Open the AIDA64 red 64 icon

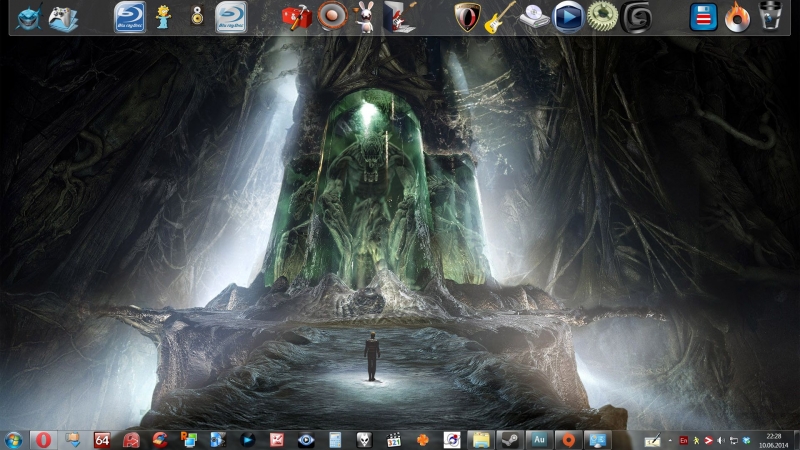pyautogui.click(x=102, y=440)
